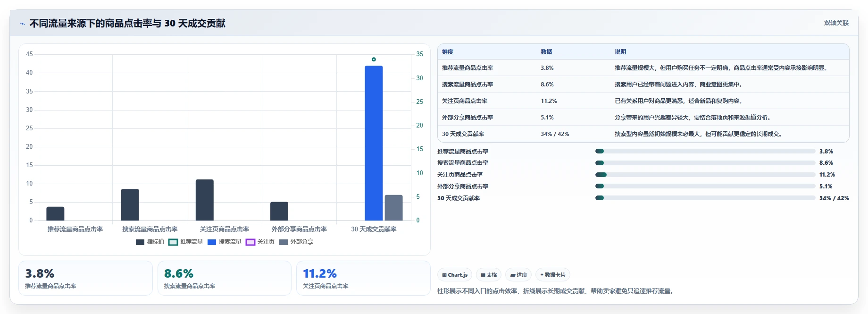
Task: Click the 34% / 42% value in the table
Action: tap(555, 134)
